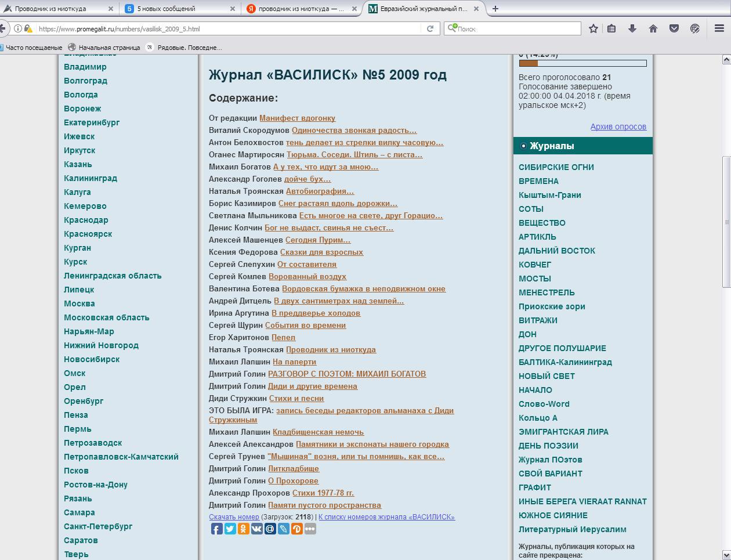
Task: Share page on Odnoklassniki
Action: click(x=243, y=529)
